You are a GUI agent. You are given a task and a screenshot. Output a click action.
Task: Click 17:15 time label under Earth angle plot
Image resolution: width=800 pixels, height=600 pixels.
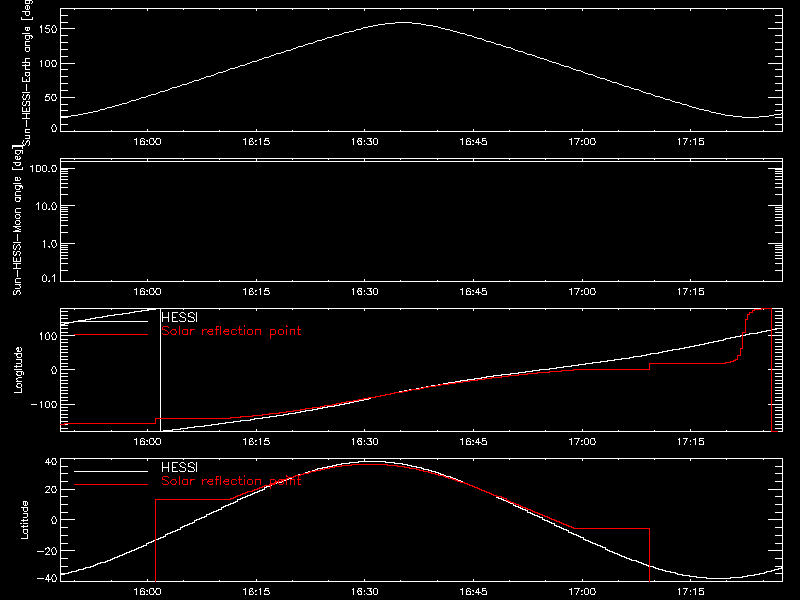691,142
